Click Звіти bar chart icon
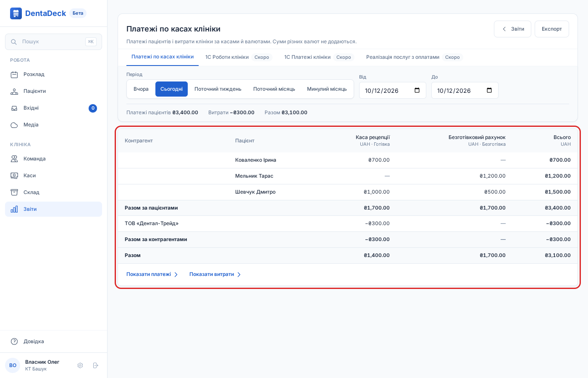Viewport: 588px width, 378px height. tap(14, 209)
